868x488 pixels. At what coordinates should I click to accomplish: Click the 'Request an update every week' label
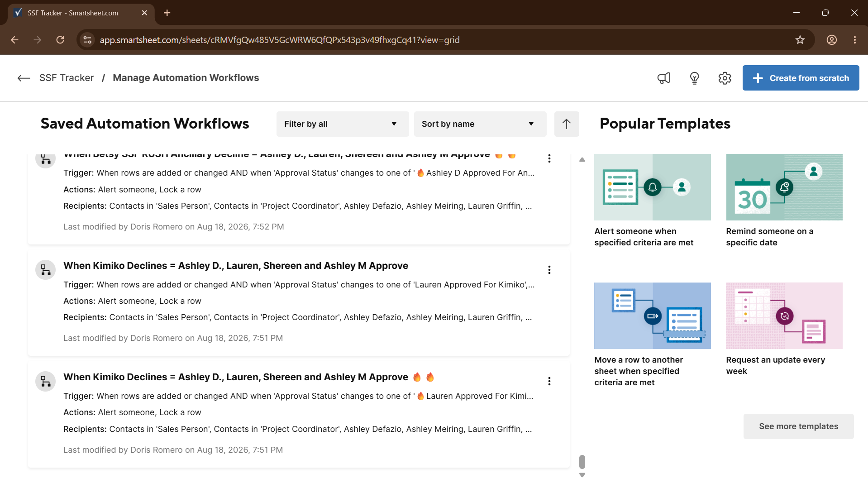775,365
